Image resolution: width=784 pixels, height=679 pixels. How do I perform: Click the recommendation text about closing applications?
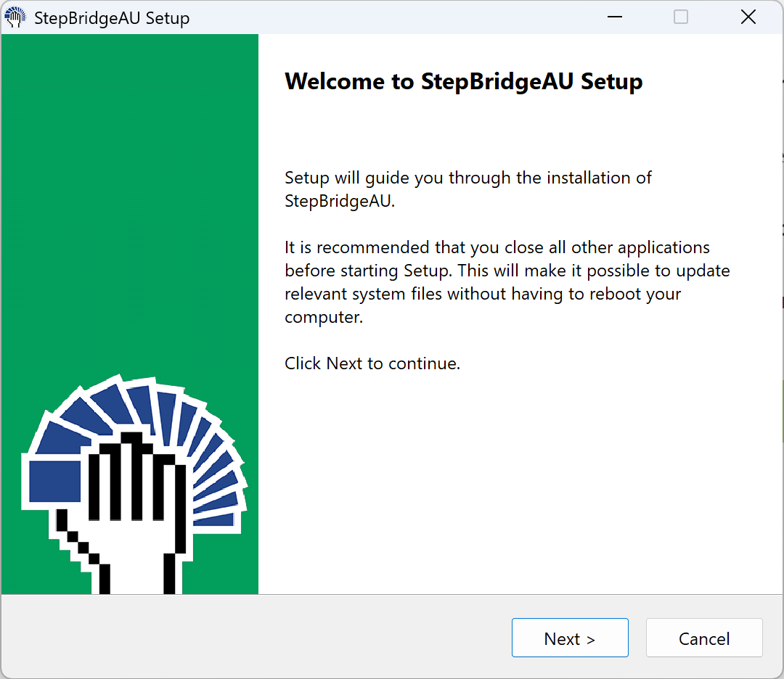tap(507, 281)
